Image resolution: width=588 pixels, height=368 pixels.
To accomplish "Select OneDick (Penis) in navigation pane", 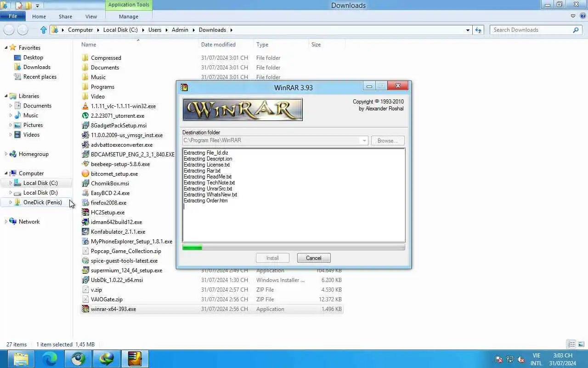I will [x=42, y=202].
